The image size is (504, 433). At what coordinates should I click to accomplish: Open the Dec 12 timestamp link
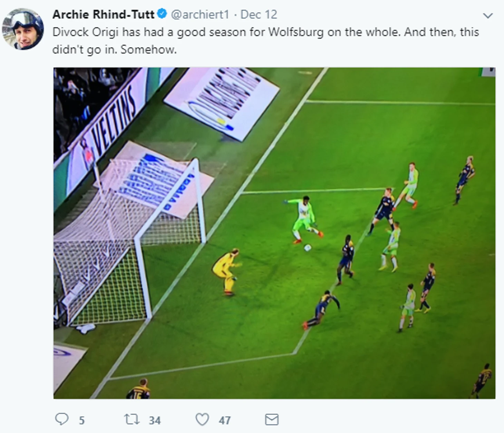tap(259, 14)
